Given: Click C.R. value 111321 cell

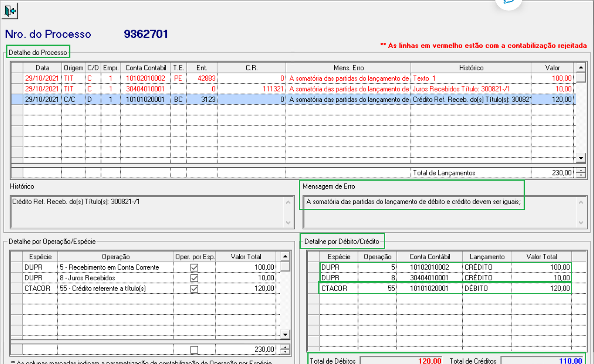Looking at the screenshot, I should [251, 89].
